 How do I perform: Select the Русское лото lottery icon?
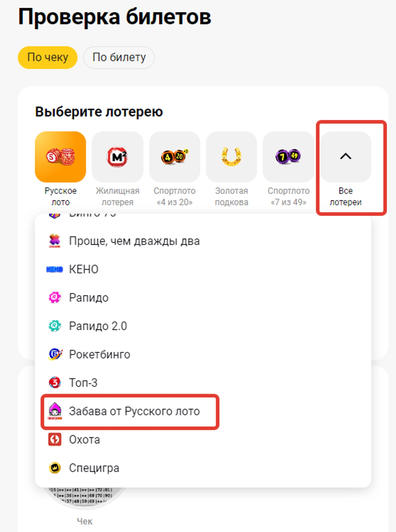(x=60, y=157)
